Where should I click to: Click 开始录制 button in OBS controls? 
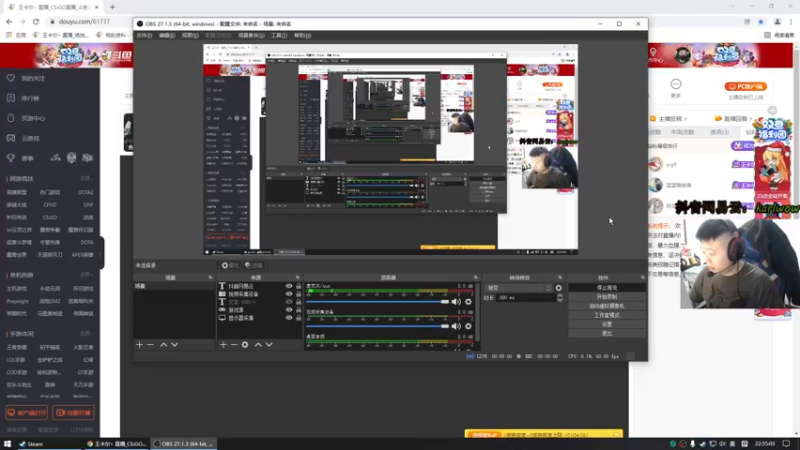click(x=607, y=297)
